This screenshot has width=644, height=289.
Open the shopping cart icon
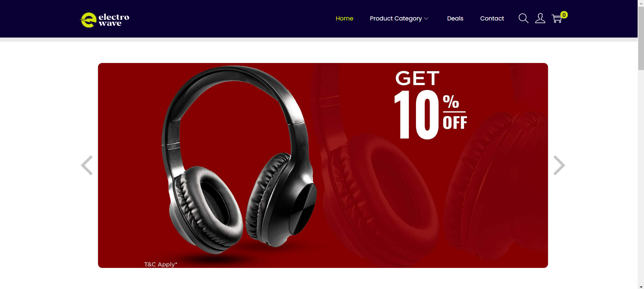[557, 19]
